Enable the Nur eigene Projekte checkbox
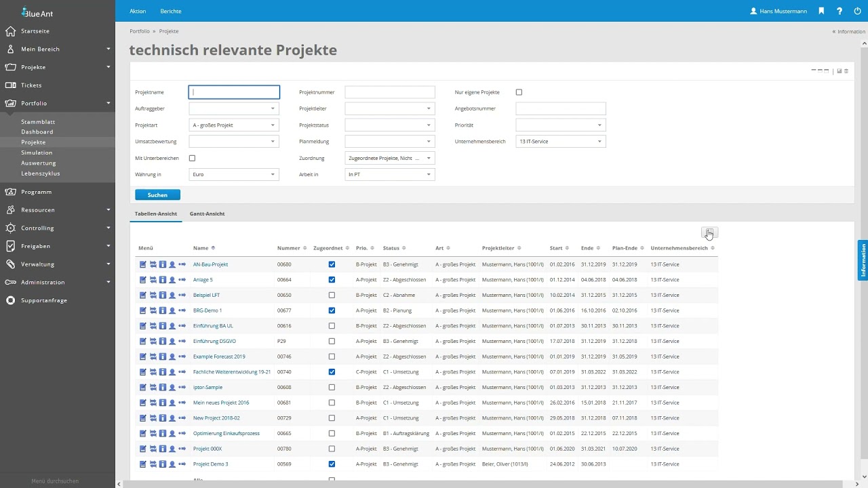Viewport: 868px width, 488px height. coord(519,92)
